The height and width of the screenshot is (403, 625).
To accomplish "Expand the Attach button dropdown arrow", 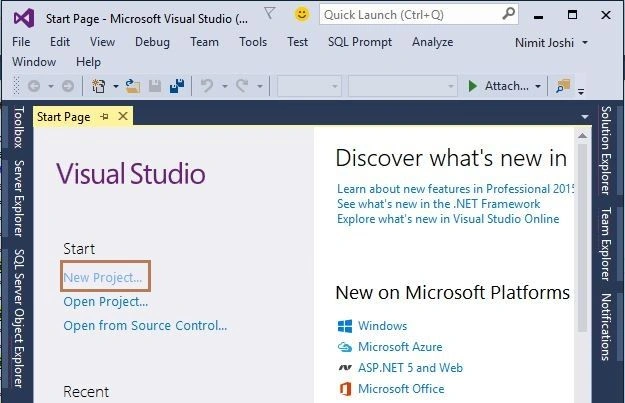I will [x=538, y=86].
